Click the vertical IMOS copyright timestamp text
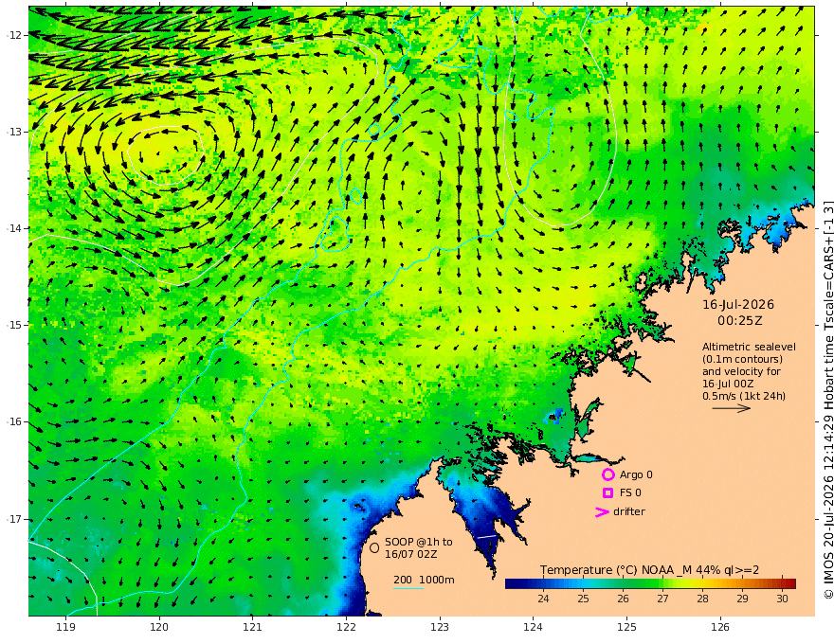Screen dimensions: 834x644 [828, 400]
